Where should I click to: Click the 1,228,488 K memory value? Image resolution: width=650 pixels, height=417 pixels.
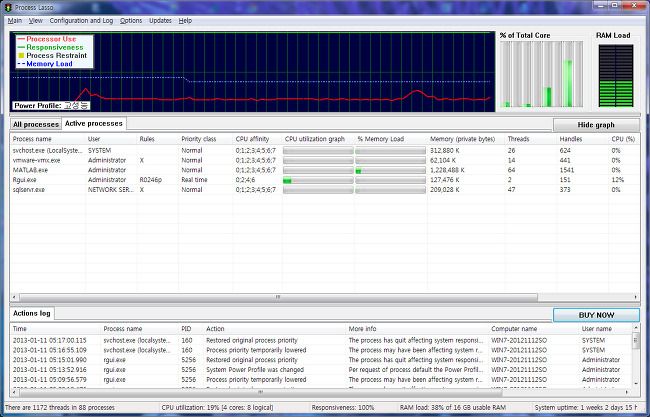tap(447, 170)
